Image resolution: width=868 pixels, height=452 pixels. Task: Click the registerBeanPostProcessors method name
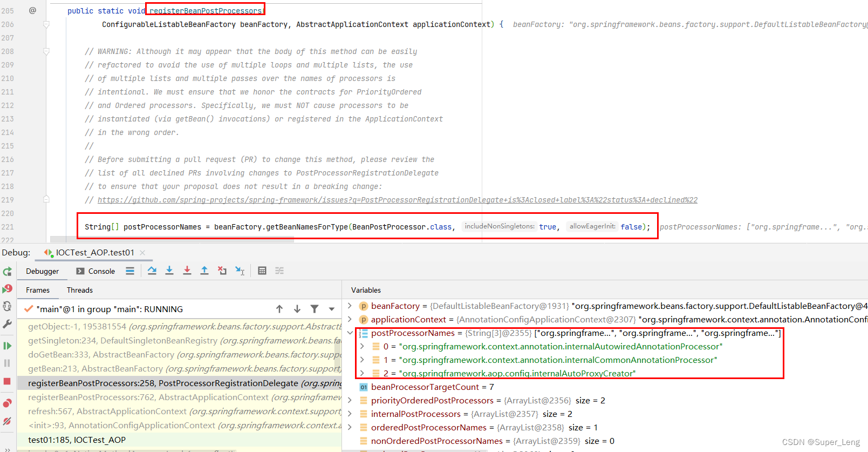206,11
